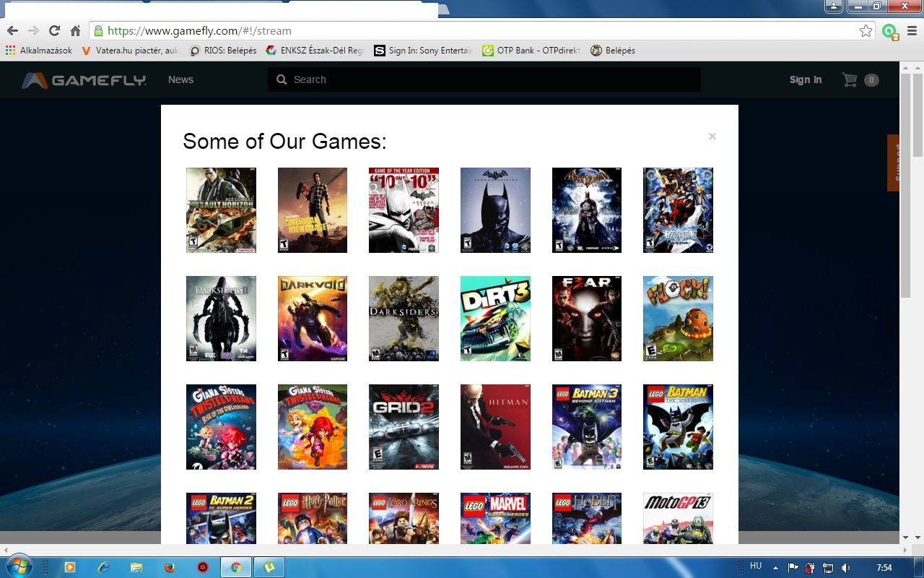924x578 pixels.
Task: Close the Some of Our Games popup
Action: point(712,137)
